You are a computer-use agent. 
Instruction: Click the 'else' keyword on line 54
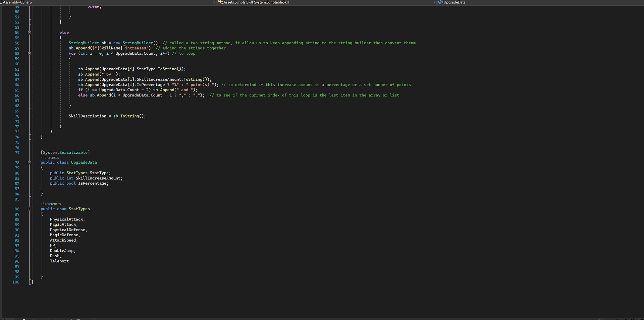coord(64,33)
